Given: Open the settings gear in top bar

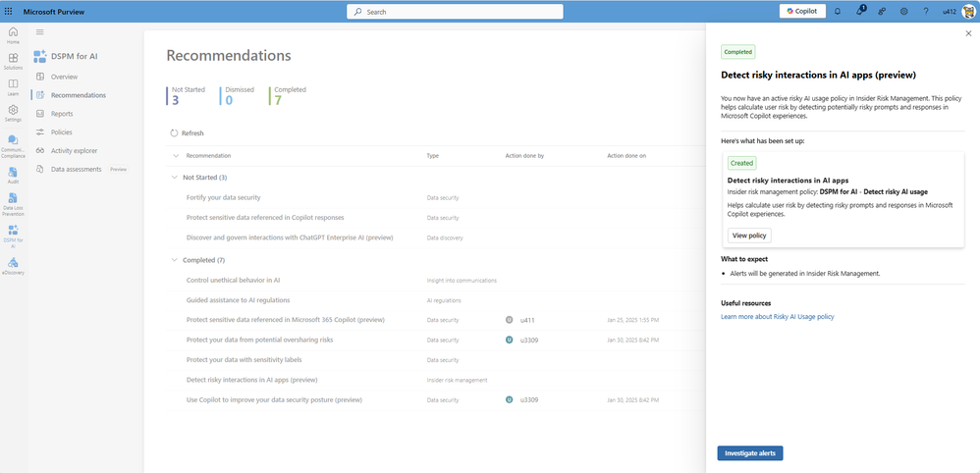Looking at the screenshot, I should [903, 11].
